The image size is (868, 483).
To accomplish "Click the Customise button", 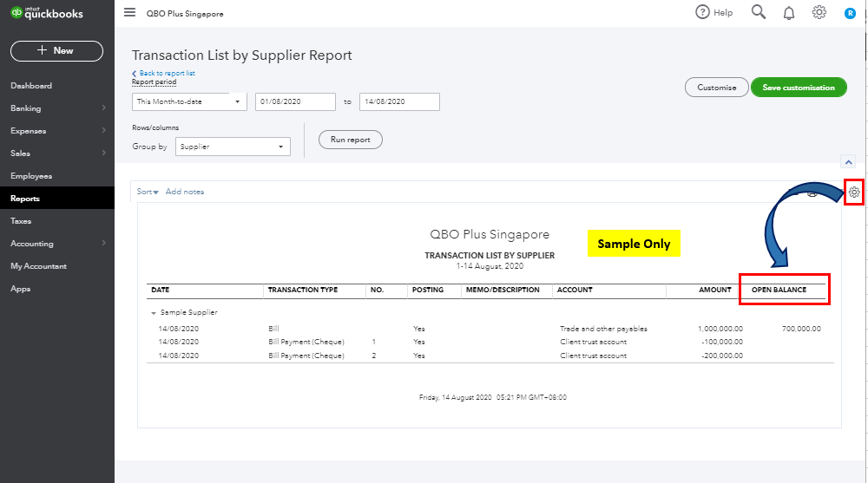I will click(717, 88).
